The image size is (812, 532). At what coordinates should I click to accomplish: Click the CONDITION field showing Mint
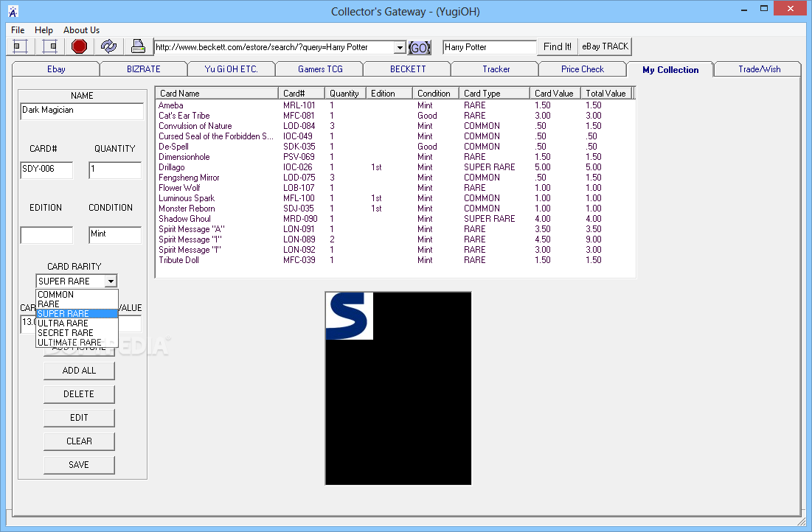[x=115, y=235]
